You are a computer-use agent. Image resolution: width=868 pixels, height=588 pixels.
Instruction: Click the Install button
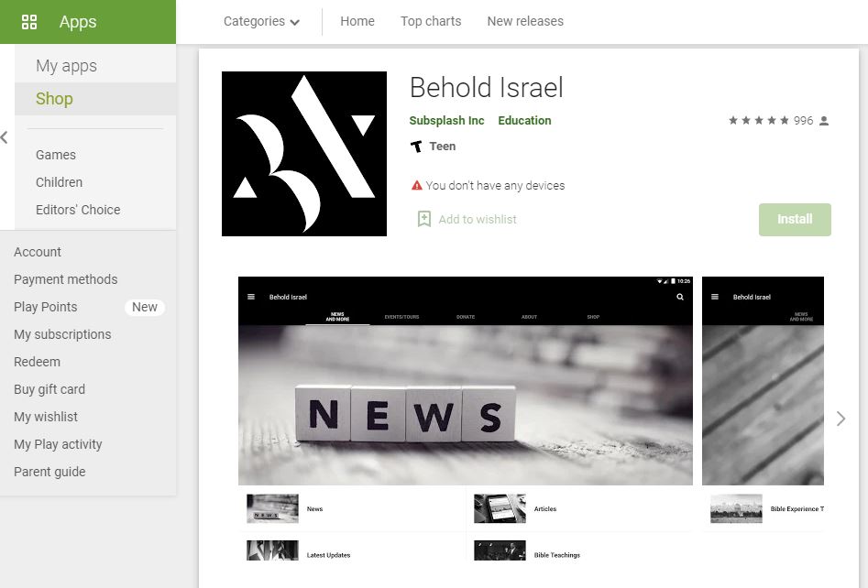[x=795, y=220]
